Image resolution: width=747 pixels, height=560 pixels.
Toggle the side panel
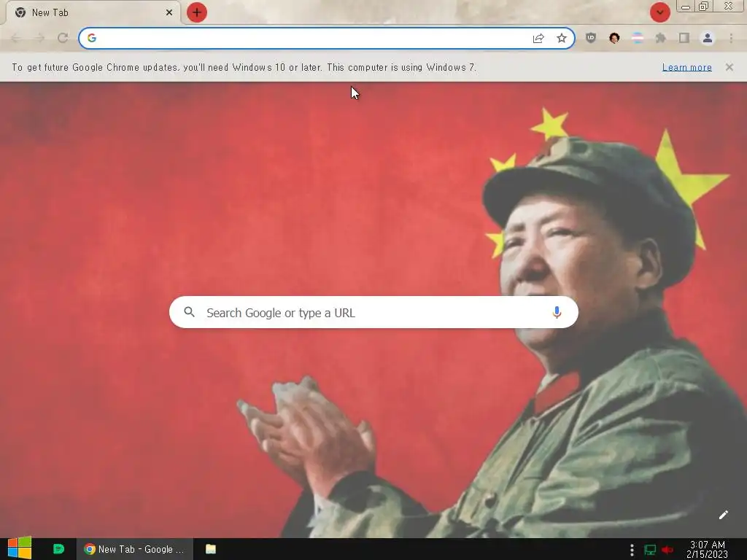[684, 38]
